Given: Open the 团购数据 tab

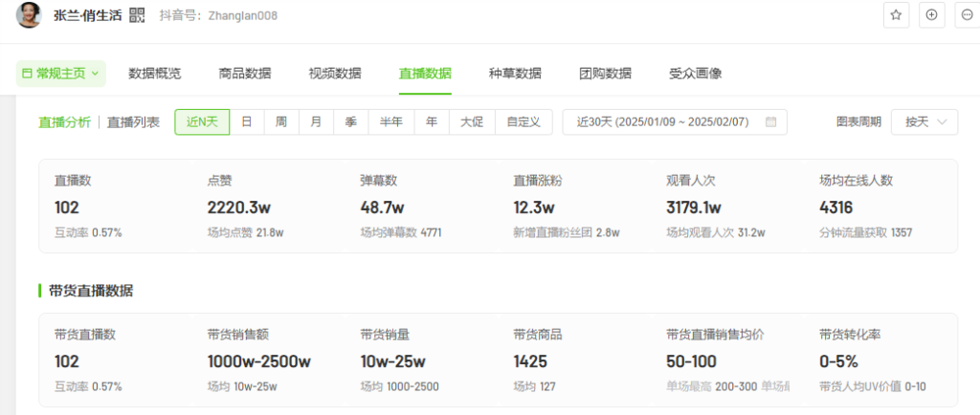Looking at the screenshot, I should [605, 74].
